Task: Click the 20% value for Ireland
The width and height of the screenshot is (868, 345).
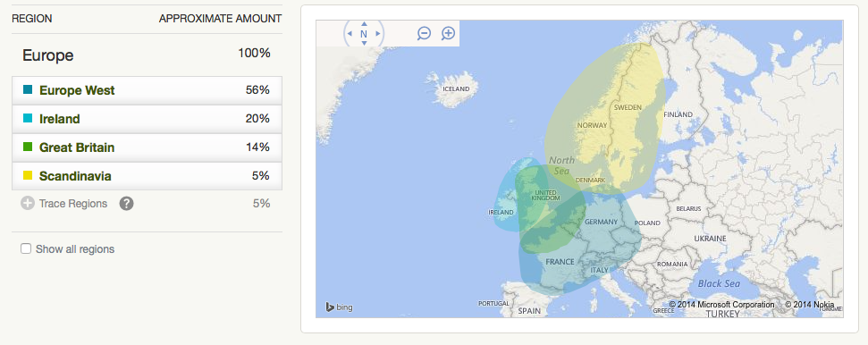Action: click(x=257, y=119)
